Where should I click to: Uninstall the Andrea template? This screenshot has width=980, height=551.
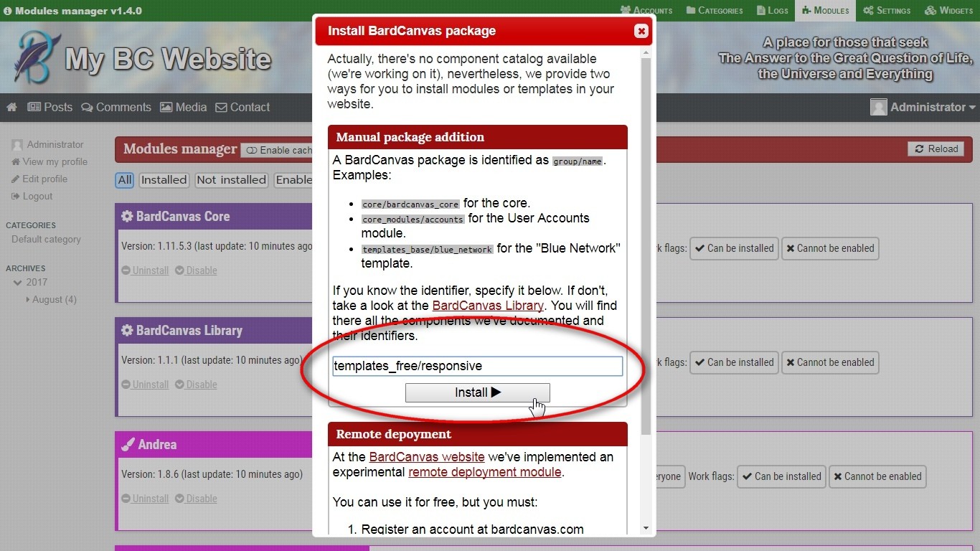coord(145,499)
